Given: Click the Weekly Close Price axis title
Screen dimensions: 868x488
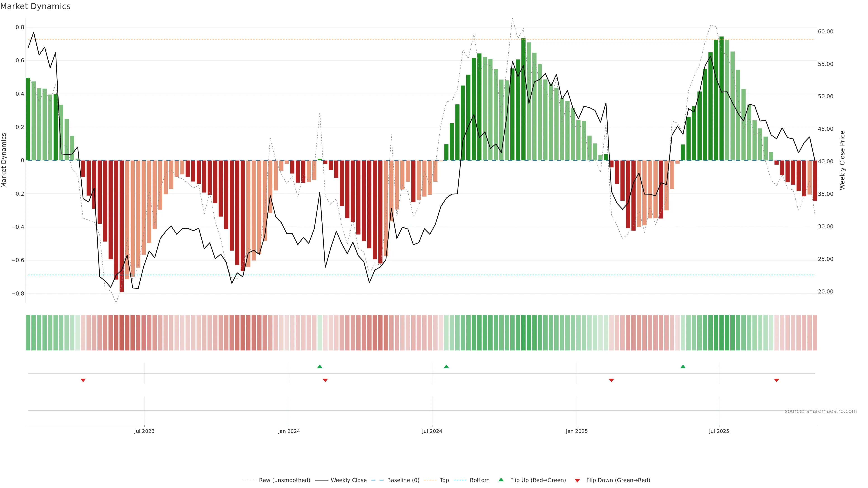Looking at the screenshot, I should (x=842, y=160).
